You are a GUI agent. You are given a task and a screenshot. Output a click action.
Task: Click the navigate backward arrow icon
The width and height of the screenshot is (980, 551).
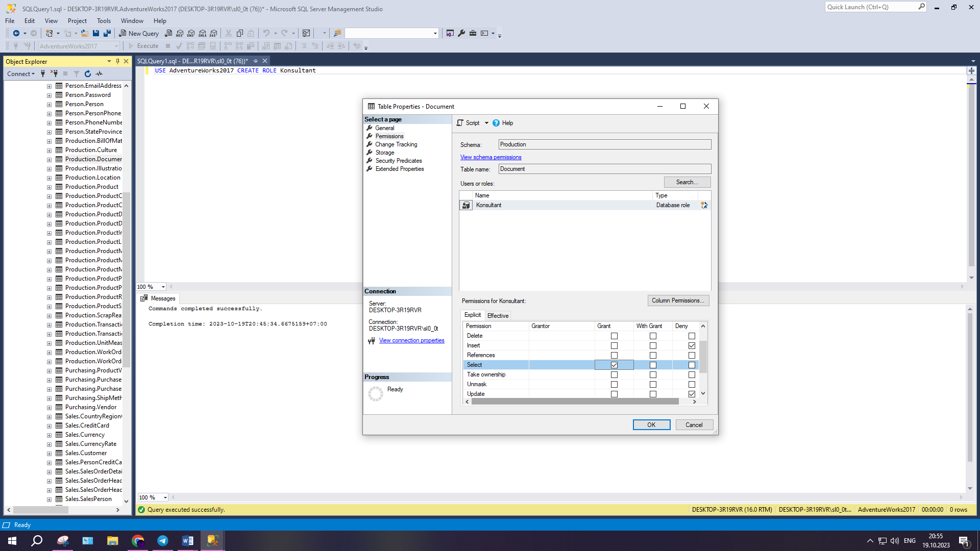pos(16,33)
